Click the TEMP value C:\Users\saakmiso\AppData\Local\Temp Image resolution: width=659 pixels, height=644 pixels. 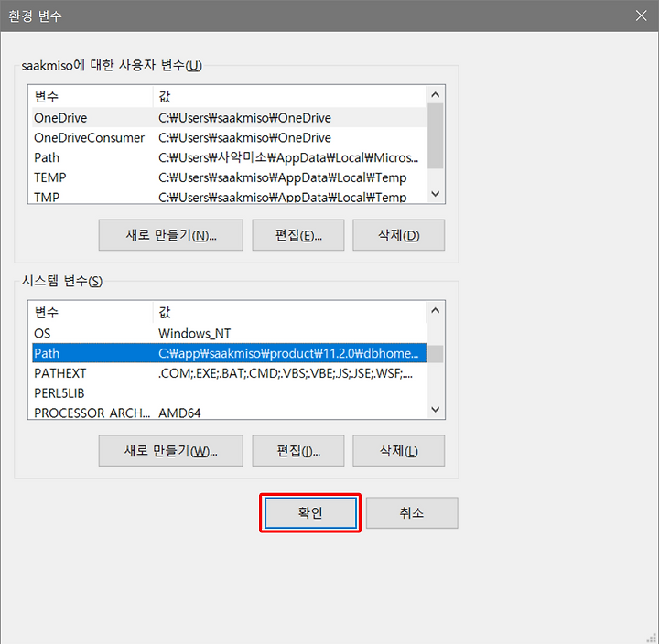283,177
